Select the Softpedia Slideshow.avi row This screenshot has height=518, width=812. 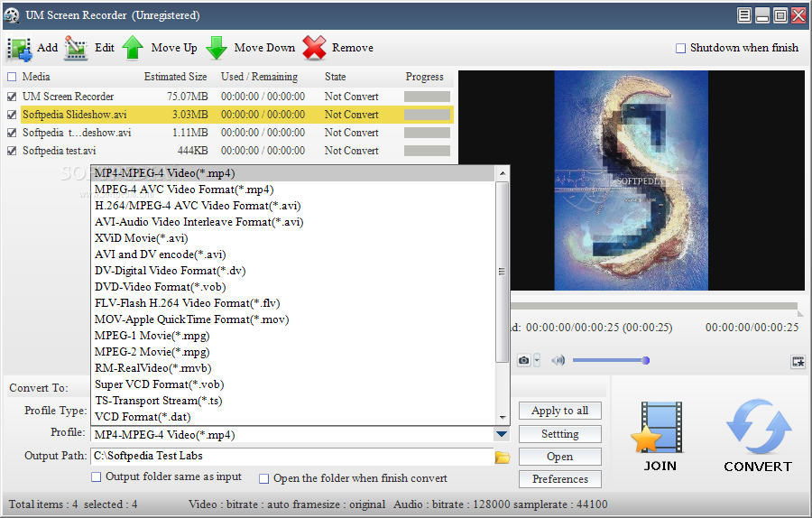237,115
